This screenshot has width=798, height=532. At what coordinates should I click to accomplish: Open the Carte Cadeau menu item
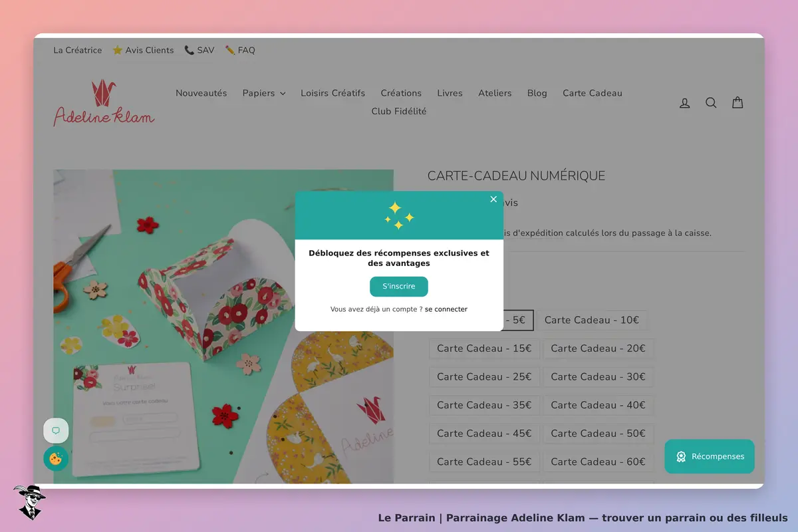[x=593, y=93]
